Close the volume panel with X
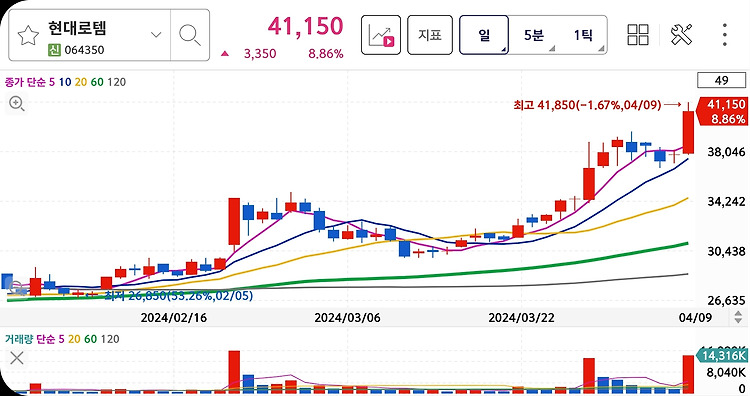The width and height of the screenshot is (750, 396). 17,358
